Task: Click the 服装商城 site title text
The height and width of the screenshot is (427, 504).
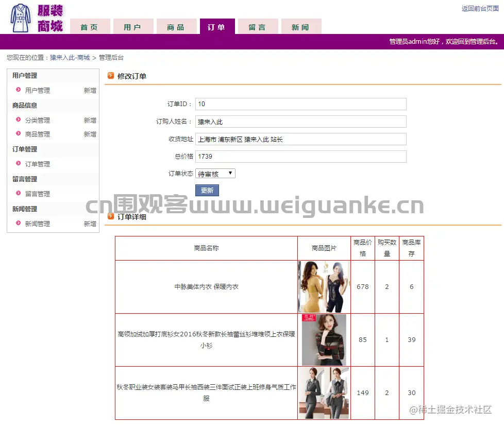Action: [x=50, y=19]
